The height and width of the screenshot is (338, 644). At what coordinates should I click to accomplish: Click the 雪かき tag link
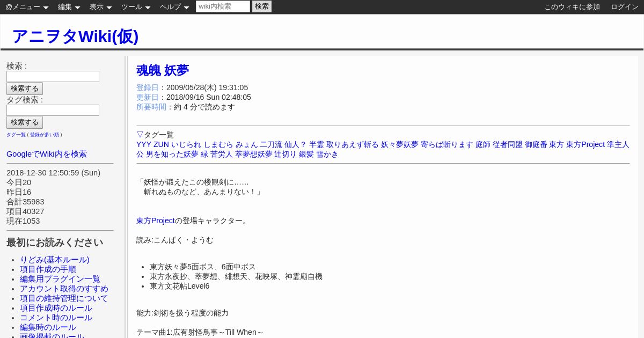(x=327, y=154)
